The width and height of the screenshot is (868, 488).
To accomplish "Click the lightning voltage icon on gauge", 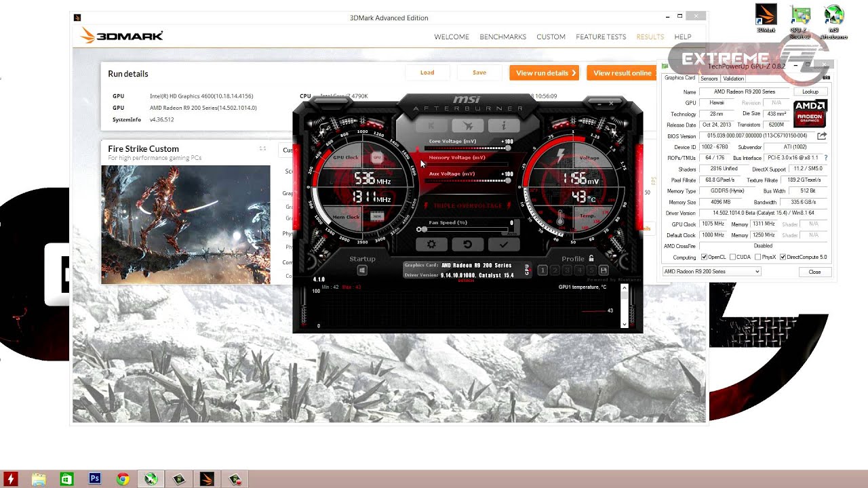I will click(x=560, y=157).
